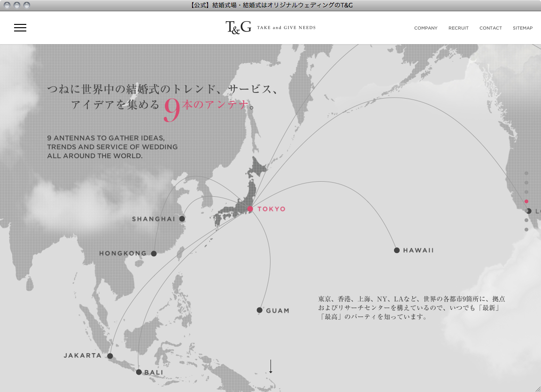541x392 pixels.
Task: Click the T&G logo
Action: pyautogui.click(x=239, y=28)
